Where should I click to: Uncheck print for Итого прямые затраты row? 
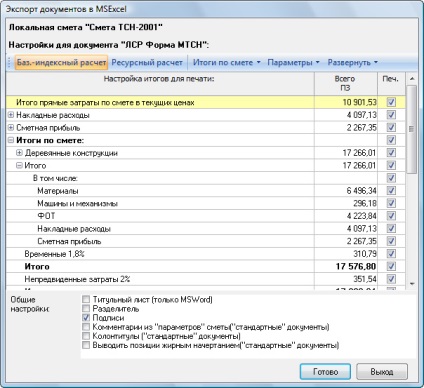coord(391,102)
